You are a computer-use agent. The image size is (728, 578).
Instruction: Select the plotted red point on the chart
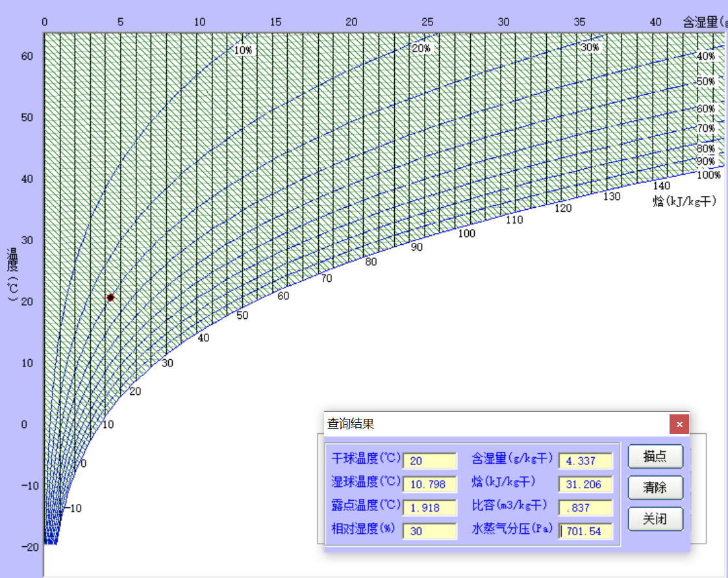point(110,297)
